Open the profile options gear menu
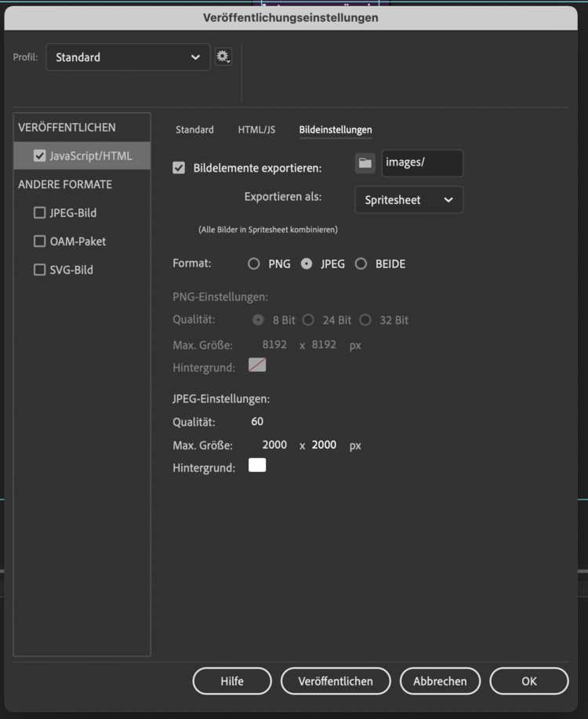The width and height of the screenshot is (588, 719). (223, 56)
